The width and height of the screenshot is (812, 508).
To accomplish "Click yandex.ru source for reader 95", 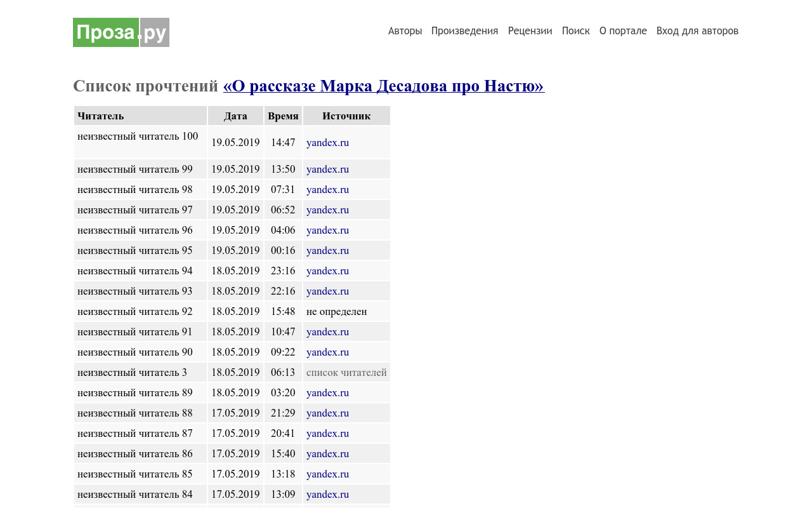I will 327,250.
